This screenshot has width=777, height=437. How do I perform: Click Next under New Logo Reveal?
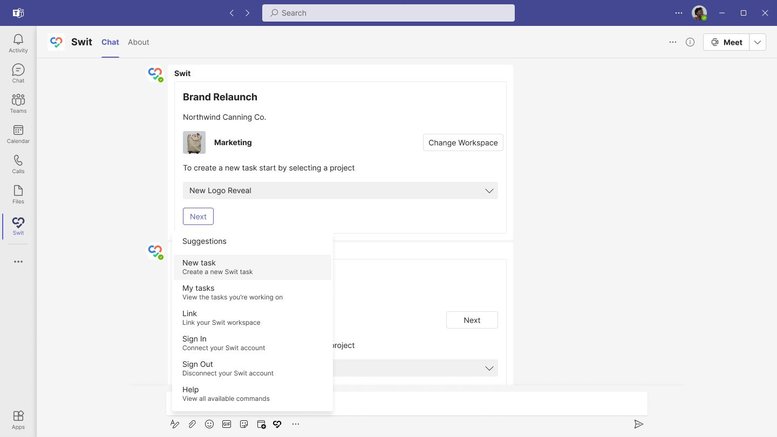[x=198, y=217]
